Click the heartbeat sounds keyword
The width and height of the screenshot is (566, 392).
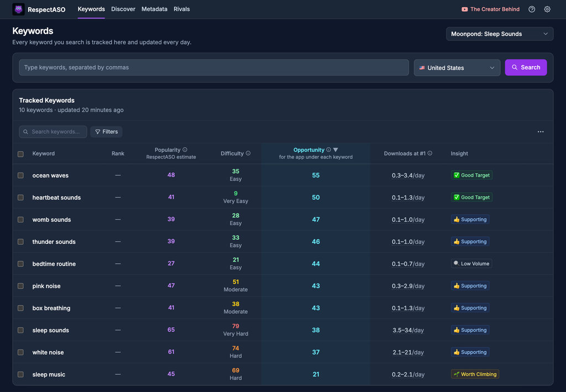point(57,197)
